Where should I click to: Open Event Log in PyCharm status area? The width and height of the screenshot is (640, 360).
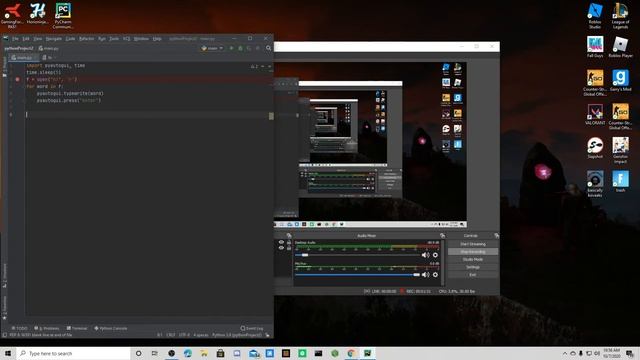[252, 328]
